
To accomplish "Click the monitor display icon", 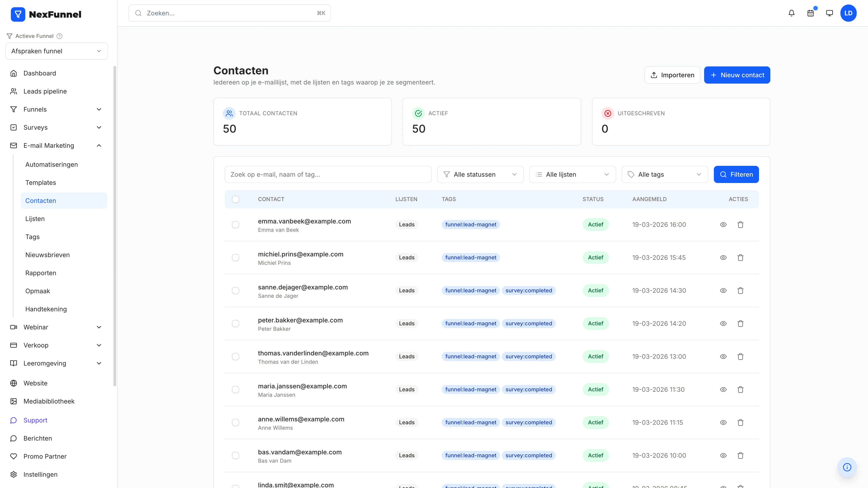I will [x=829, y=13].
